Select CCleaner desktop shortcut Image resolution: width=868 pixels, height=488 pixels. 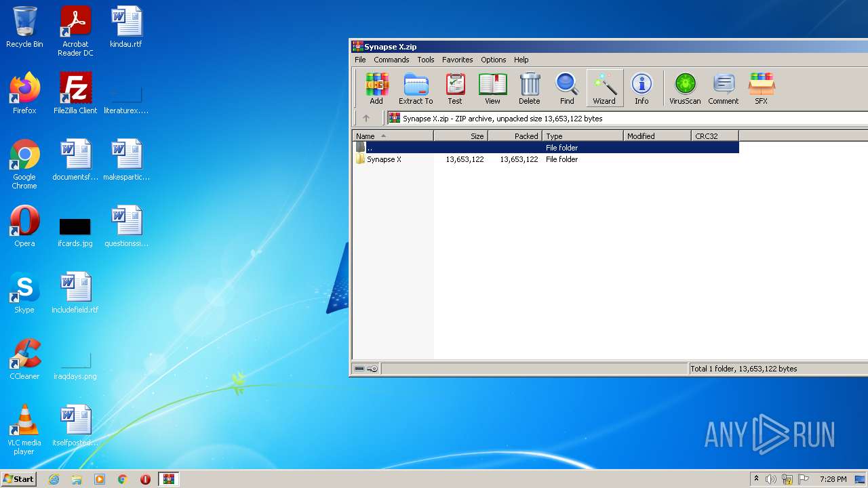(24, 359)
